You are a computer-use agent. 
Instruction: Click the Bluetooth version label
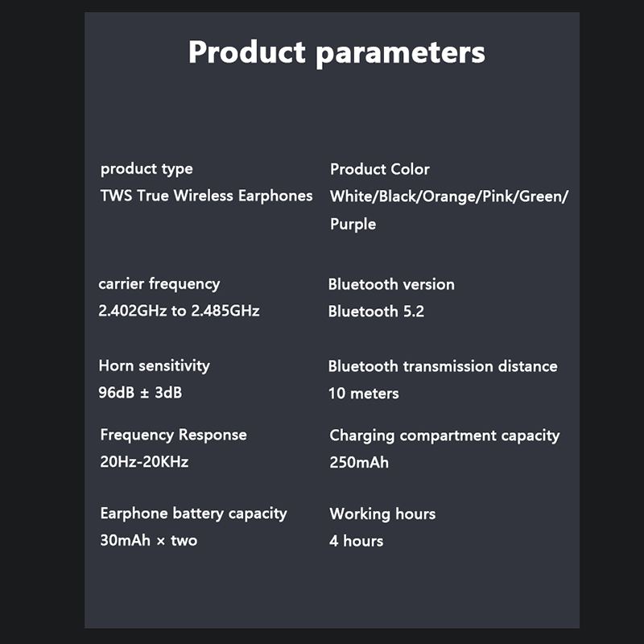click(x=391, y=285)
